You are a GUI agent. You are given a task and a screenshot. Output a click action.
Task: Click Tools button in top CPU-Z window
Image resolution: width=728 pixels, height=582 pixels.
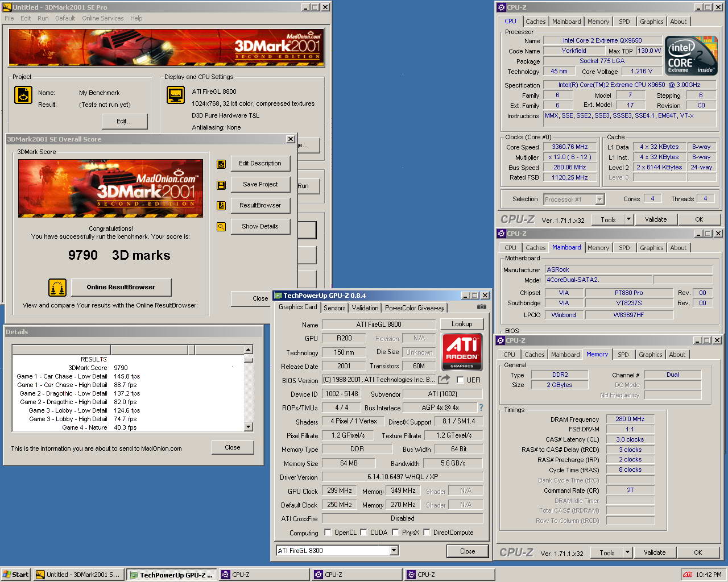click(608, 219)
